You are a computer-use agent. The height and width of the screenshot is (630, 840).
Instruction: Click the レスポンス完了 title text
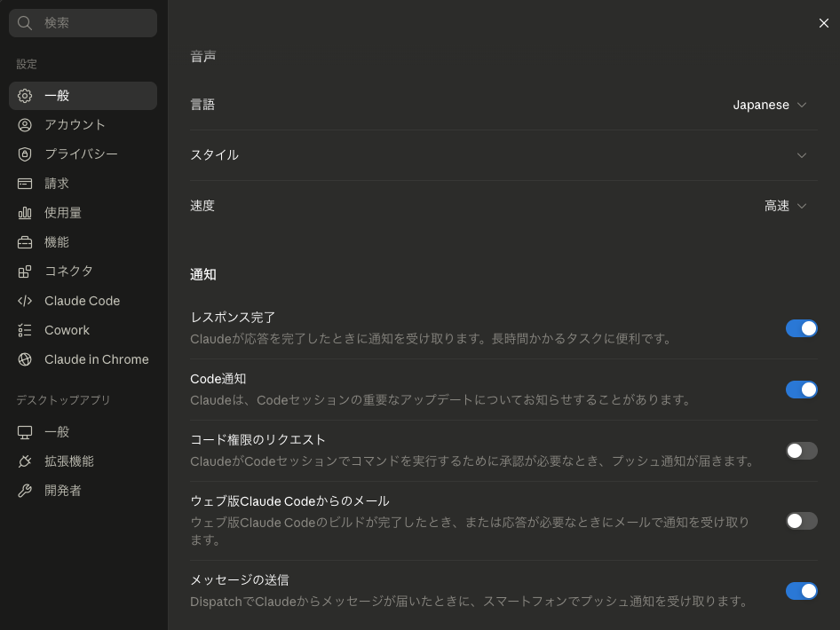(x=233, y=318)
